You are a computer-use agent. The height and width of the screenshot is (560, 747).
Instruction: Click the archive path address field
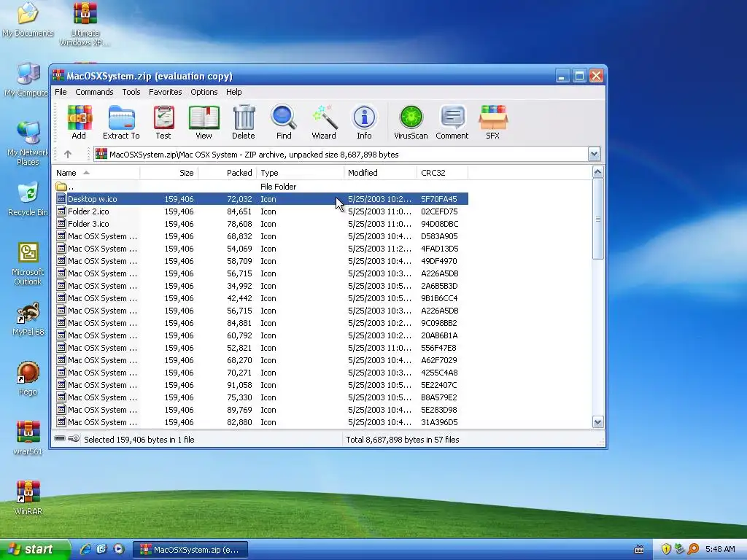341,155
